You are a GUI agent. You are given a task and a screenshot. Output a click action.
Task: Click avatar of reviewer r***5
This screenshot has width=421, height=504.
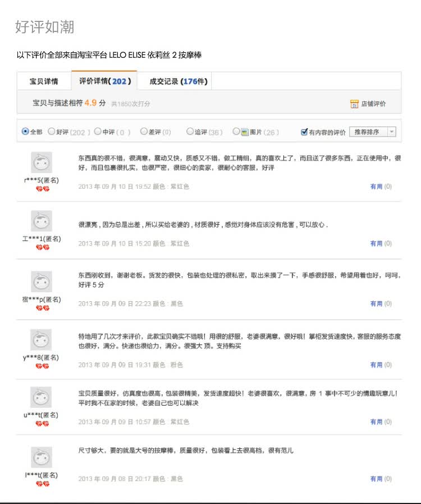pyautogui.click(x=41, y=163)
